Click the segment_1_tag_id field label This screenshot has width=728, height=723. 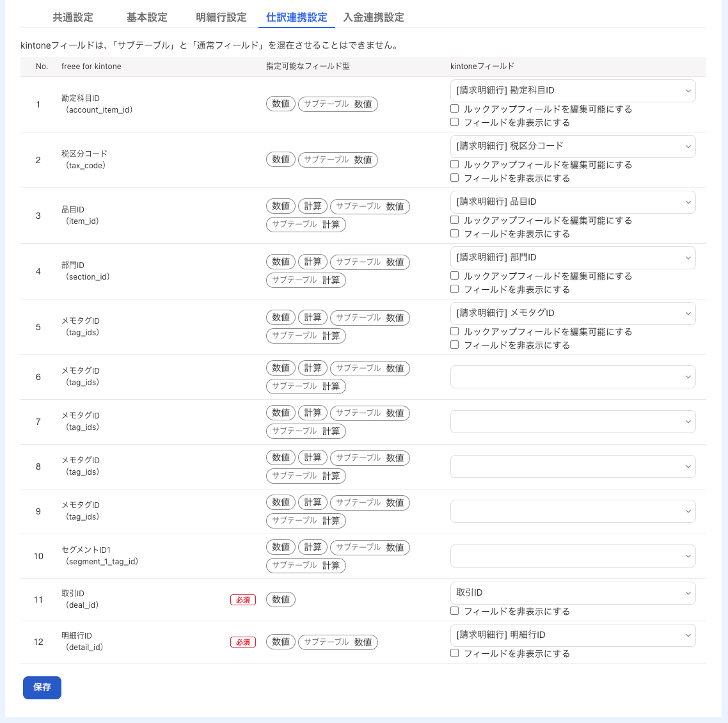pos(102,562)
